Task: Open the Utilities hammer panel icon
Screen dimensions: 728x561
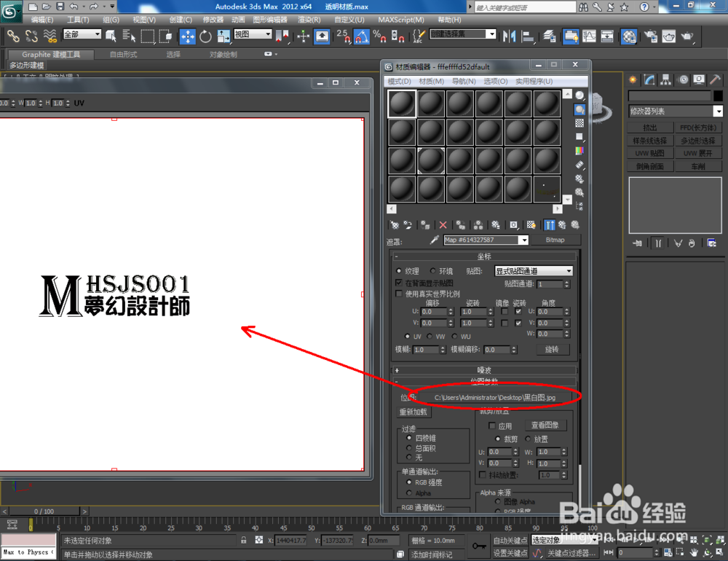Action: point(715,80)
